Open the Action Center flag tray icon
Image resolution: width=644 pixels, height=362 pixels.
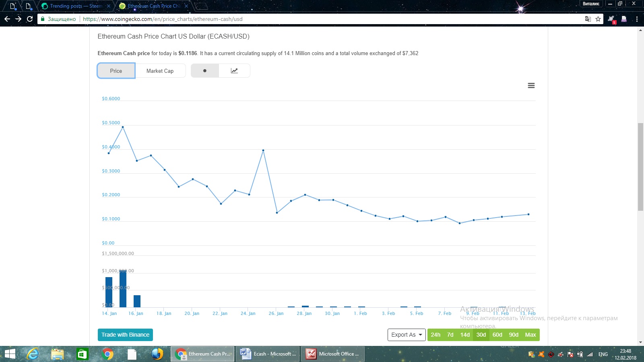570,354
